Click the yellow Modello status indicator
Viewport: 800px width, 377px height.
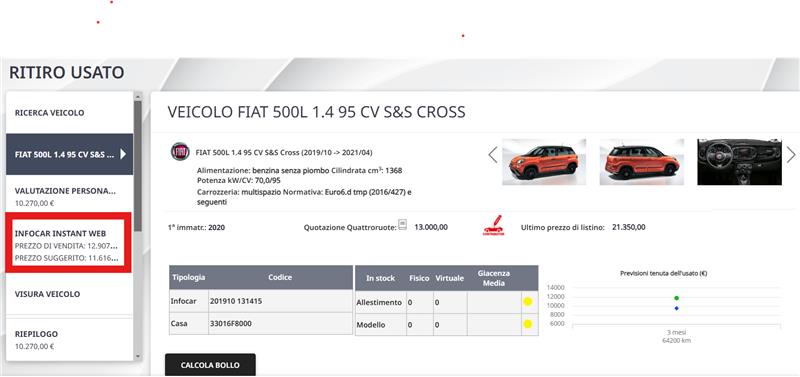pos(528,324)
